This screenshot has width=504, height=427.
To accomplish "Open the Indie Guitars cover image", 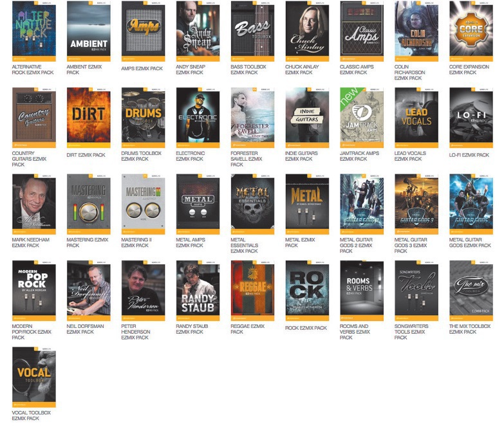I will click(307, 118).
